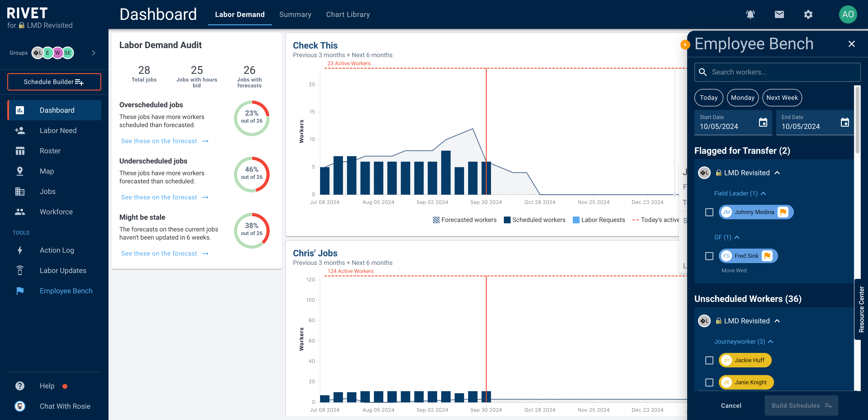Click the search magnifier icon in Employee Bench
This screenshot has width=868, height=420.
coord(703,72)
